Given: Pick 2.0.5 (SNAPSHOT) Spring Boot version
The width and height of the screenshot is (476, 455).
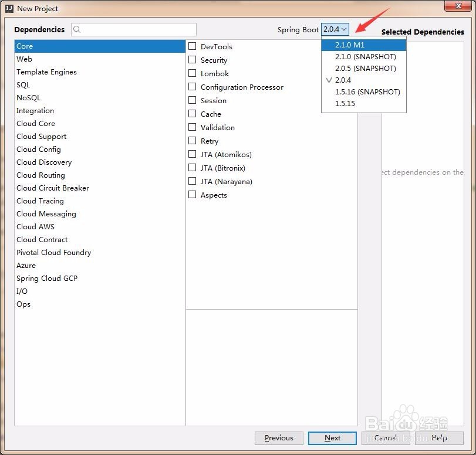Looking at the screenshot, I should [364, 68].
